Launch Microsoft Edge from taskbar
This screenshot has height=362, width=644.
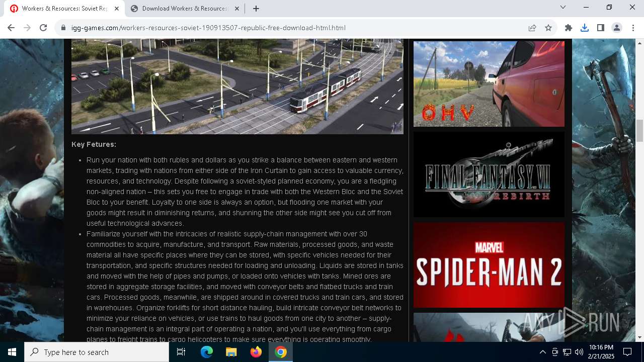point(207,352)
